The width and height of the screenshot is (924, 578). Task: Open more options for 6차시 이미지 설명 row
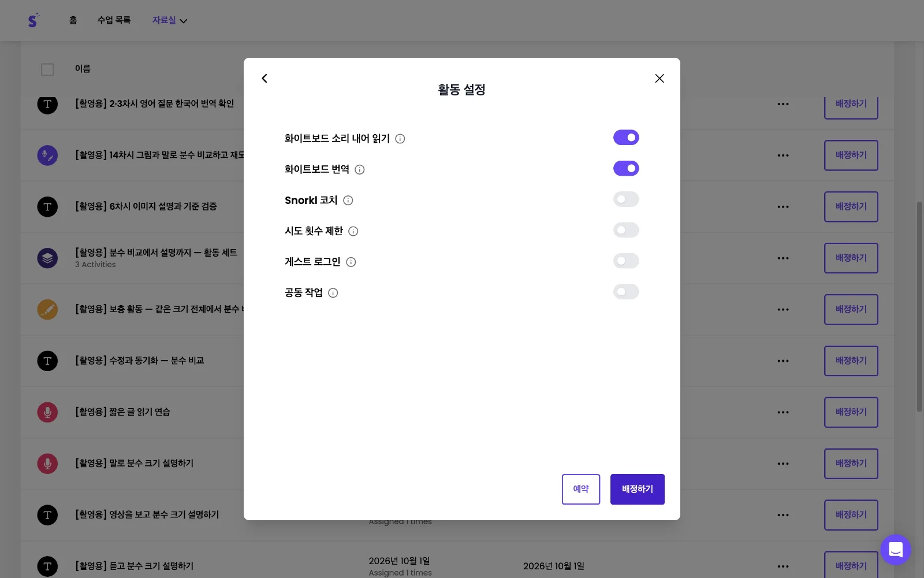pyautogui.click(x=783, y=207)
